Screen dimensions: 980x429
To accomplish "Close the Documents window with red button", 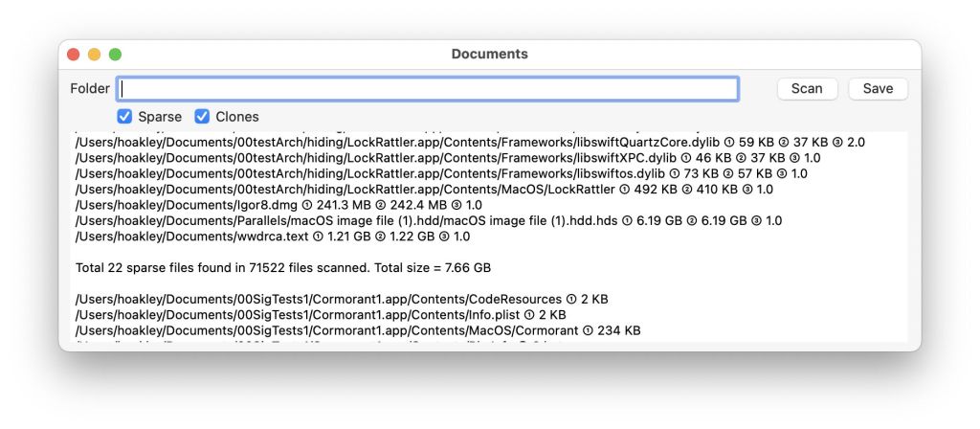I will [x=74, y=55].
